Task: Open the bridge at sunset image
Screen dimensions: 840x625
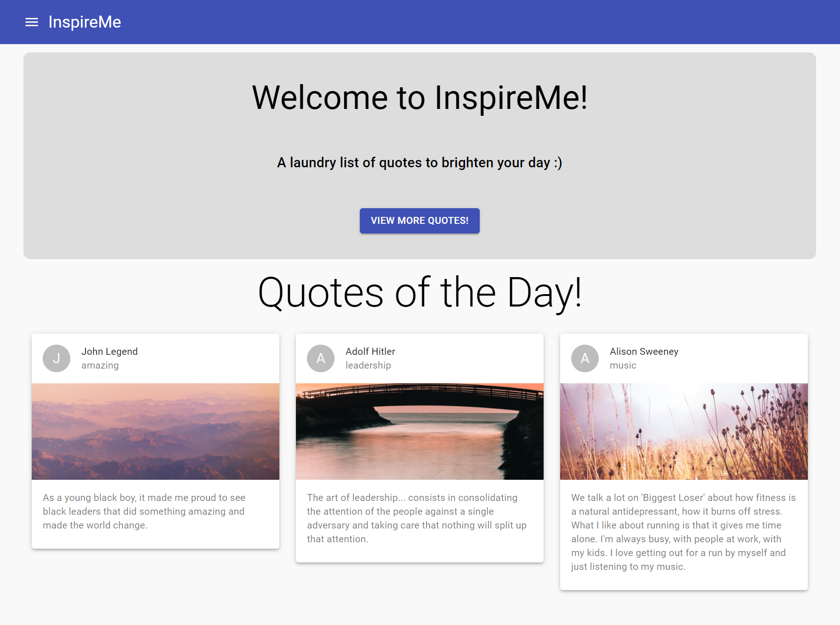Action: (x=420, y=432)
